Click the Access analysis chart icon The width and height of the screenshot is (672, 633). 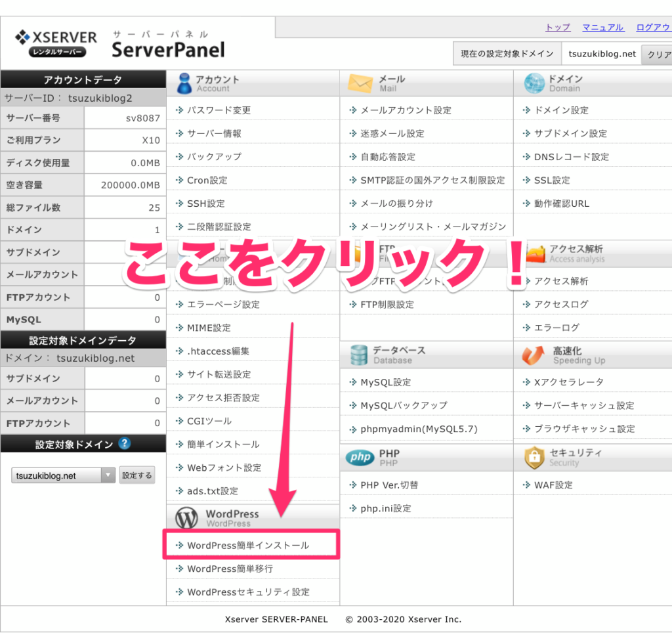coord(535,254)
